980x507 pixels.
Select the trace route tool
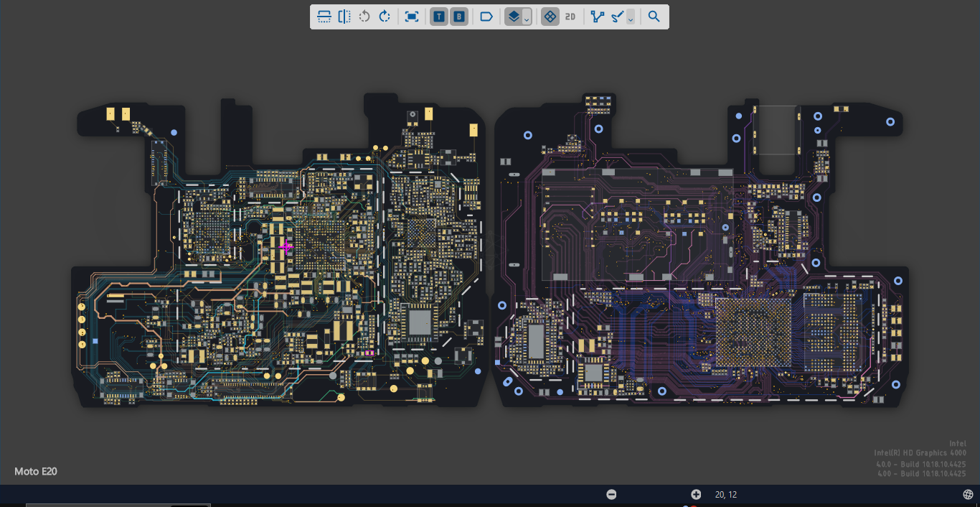pyautogui.click(x=618, y=17)
